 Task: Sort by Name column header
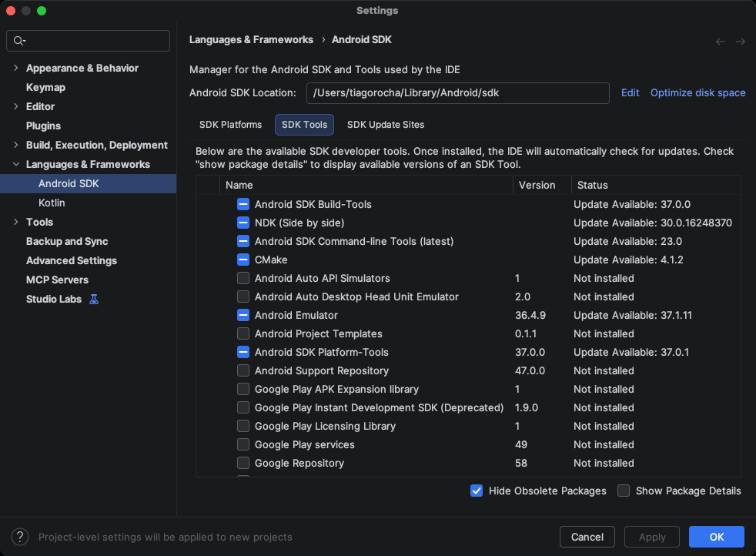click(366, 185)
